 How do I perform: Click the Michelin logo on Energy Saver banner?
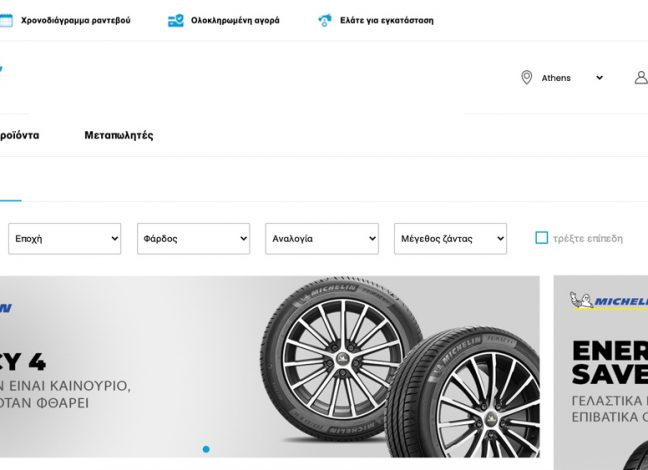pos(608,301)
